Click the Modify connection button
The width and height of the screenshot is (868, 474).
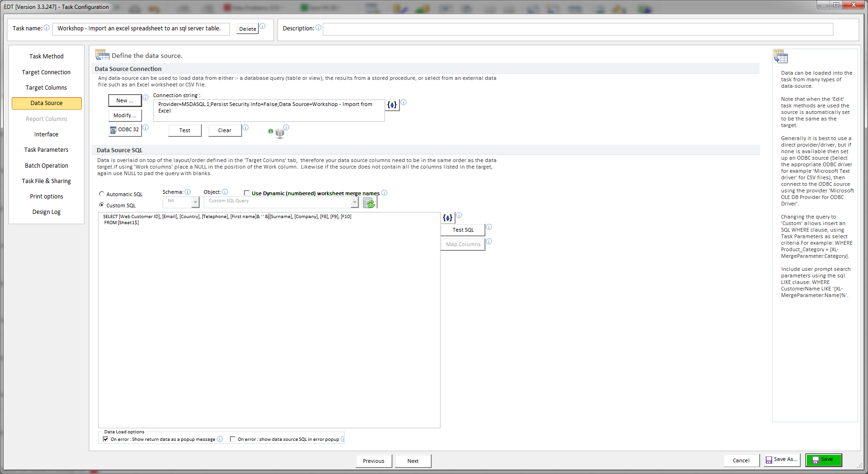click(x=125, y=115)
